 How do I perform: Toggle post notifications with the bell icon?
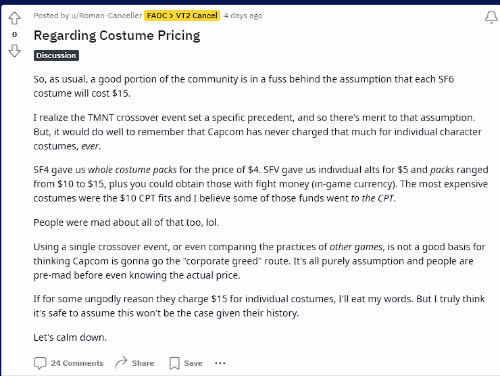coord(491,17)
